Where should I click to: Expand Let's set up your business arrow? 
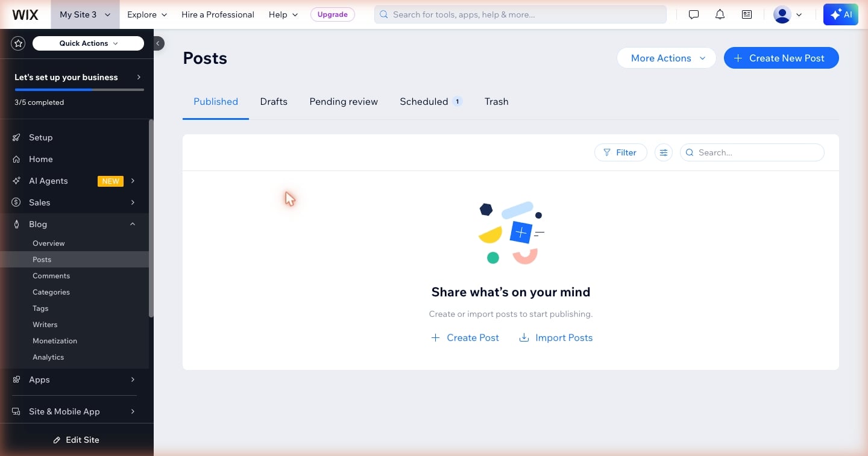(139, 77)
